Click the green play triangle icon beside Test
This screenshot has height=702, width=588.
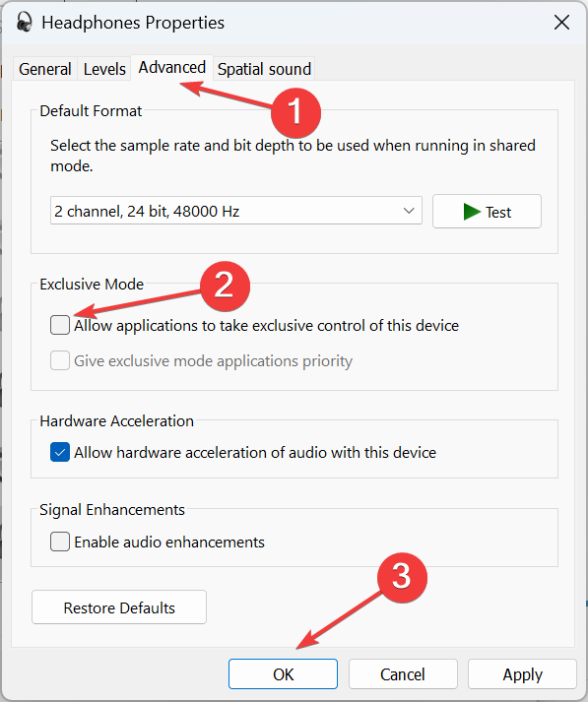472,212
